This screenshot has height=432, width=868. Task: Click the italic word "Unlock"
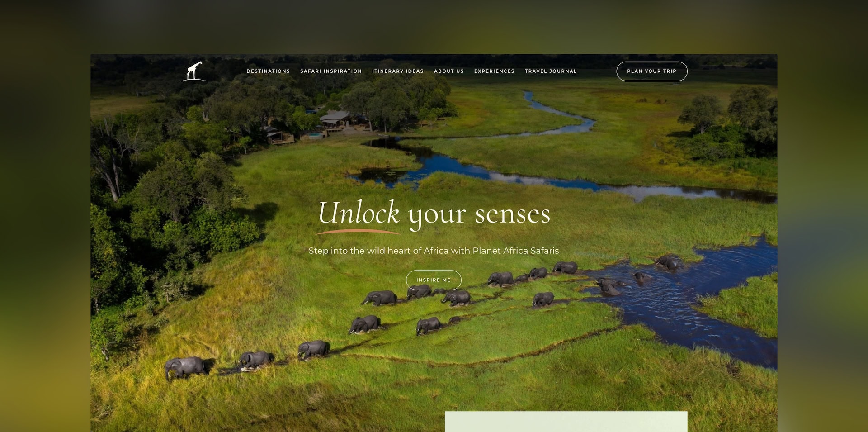[x=359, y=212]
